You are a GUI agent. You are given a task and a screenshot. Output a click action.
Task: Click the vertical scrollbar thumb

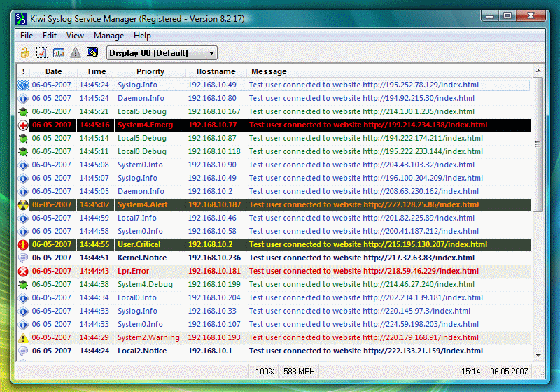click(x=538, y=145)
